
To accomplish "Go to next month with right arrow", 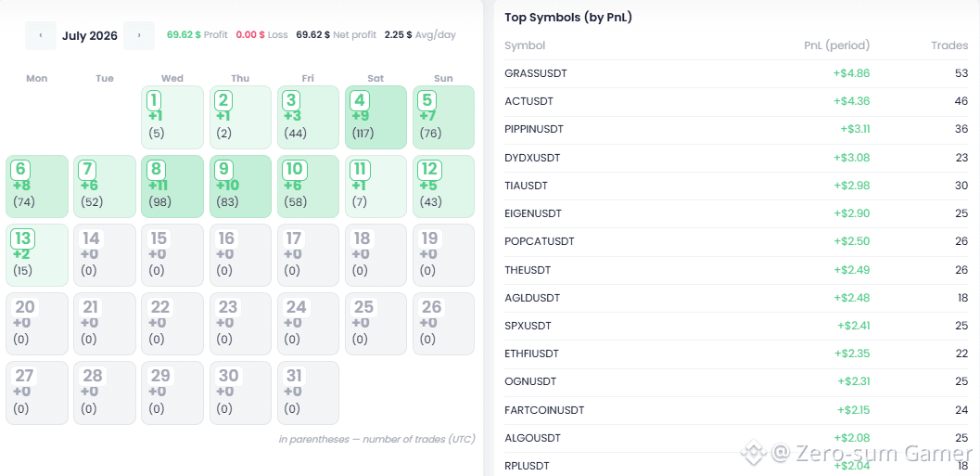I will tap(139, 35).
